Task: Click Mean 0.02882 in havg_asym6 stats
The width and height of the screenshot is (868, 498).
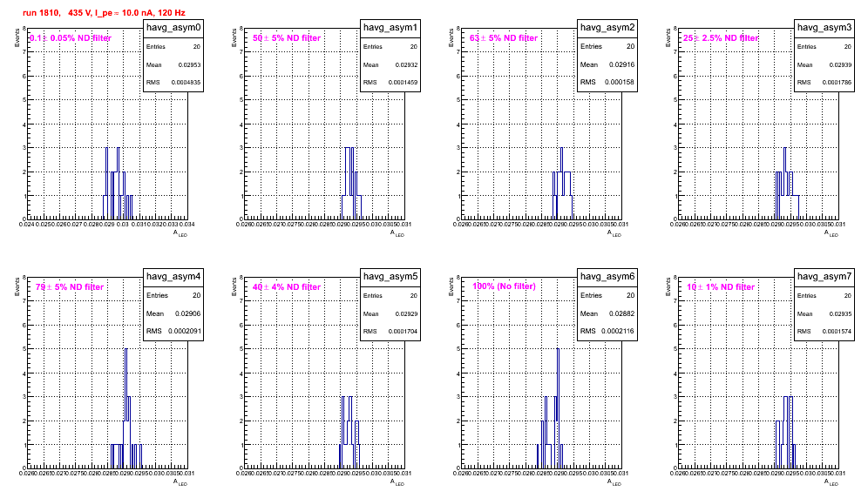Action: (607, 313)
